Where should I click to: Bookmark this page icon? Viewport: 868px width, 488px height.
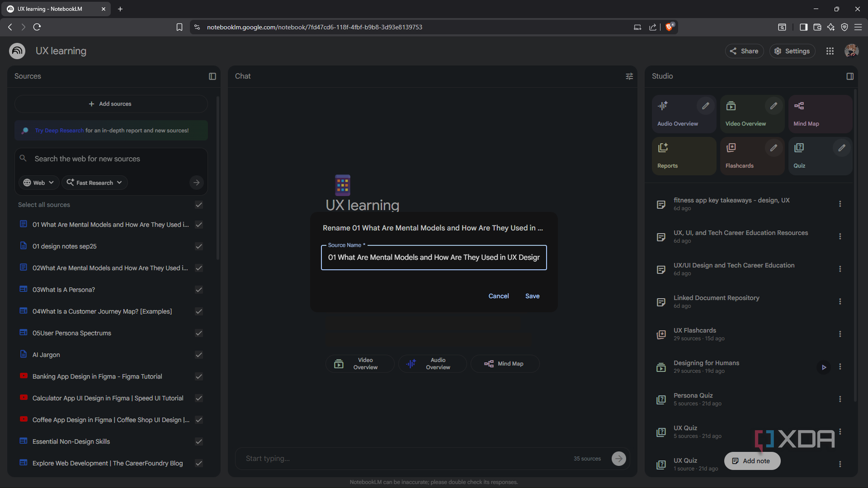(x=179, y=27)
